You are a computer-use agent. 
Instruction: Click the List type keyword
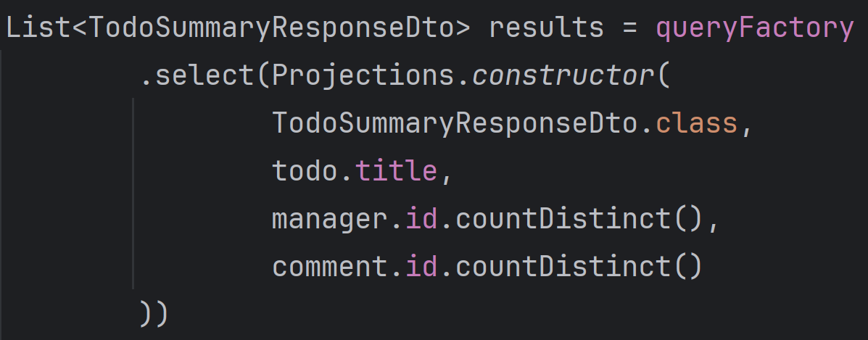pos(38,28)
